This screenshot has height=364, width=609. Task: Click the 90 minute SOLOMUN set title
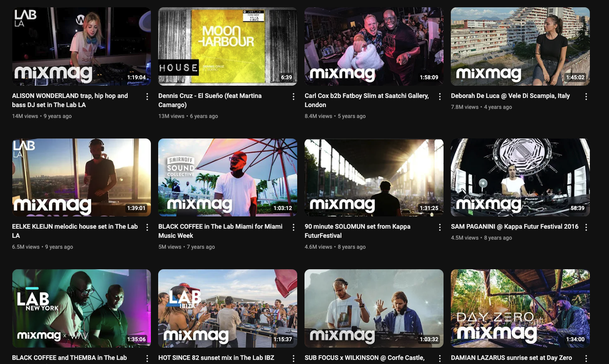click(358, 231)
